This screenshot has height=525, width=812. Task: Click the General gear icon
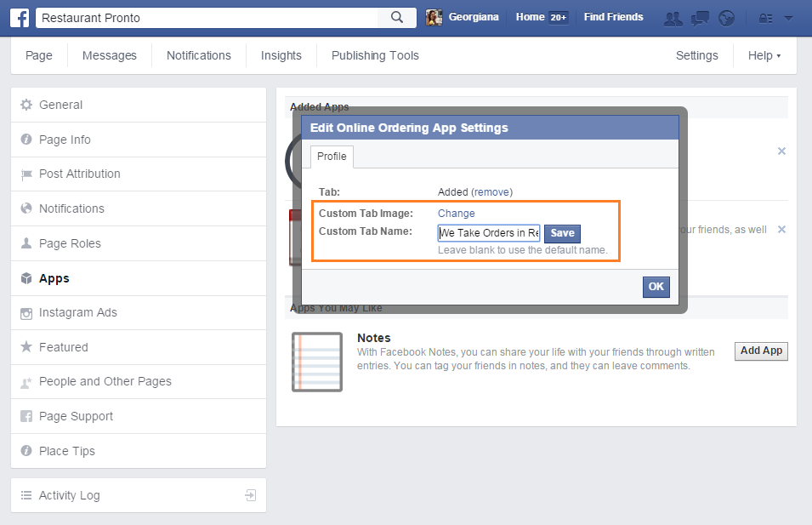pyautogui.click(x=26, y=105)
